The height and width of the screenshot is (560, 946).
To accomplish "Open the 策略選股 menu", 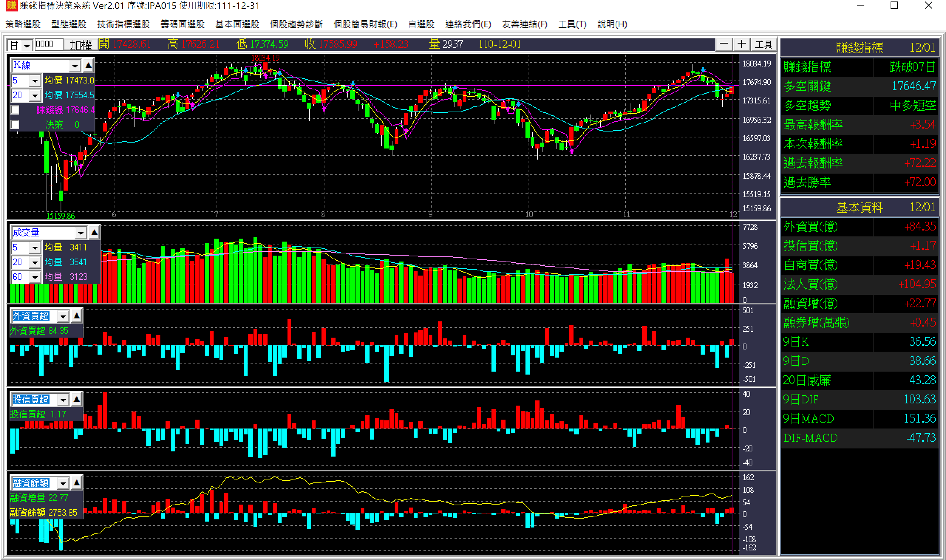I will click(x=23, y=24).
